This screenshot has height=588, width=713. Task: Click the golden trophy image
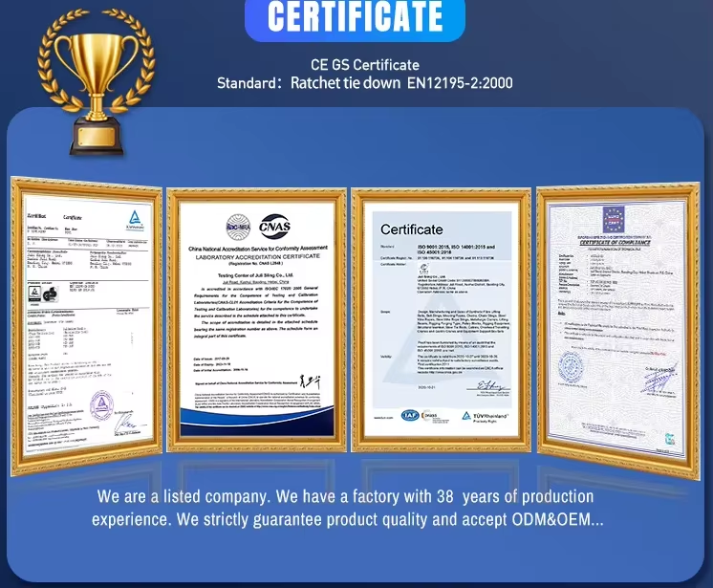click(97, 82)
